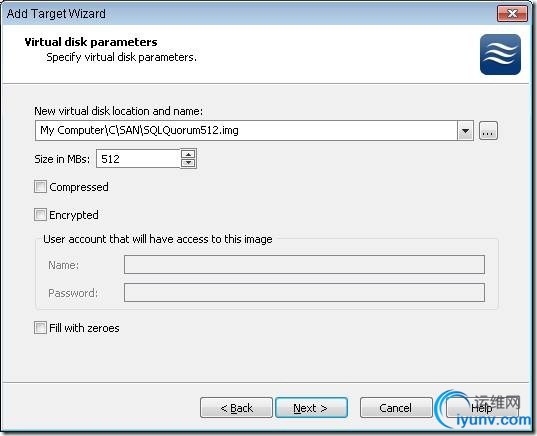537x436 pixels.
Task: Enable the Compressed checkbox
Action: (x=40, y=187)
